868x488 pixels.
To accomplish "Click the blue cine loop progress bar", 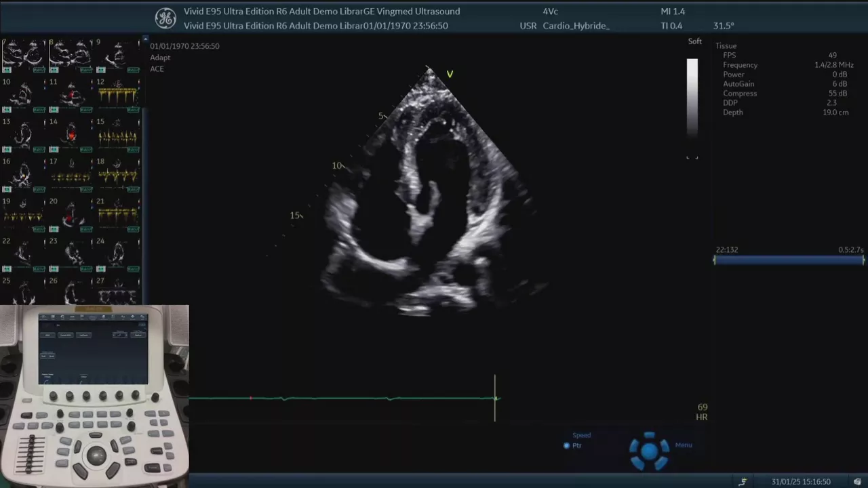I will (x=789, y=260).
